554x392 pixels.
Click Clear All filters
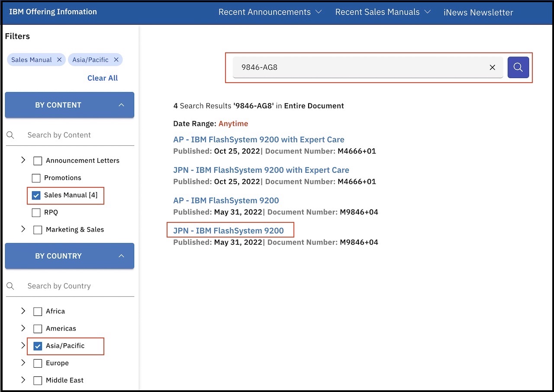tap(103, 78)
